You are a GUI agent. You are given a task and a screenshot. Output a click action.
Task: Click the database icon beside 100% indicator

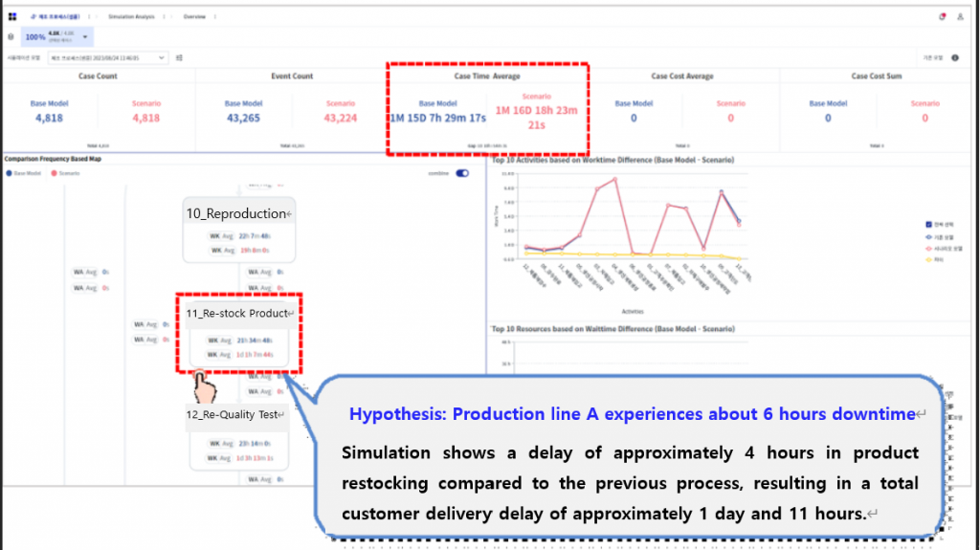pyautogui.click(x=11, y=37)
